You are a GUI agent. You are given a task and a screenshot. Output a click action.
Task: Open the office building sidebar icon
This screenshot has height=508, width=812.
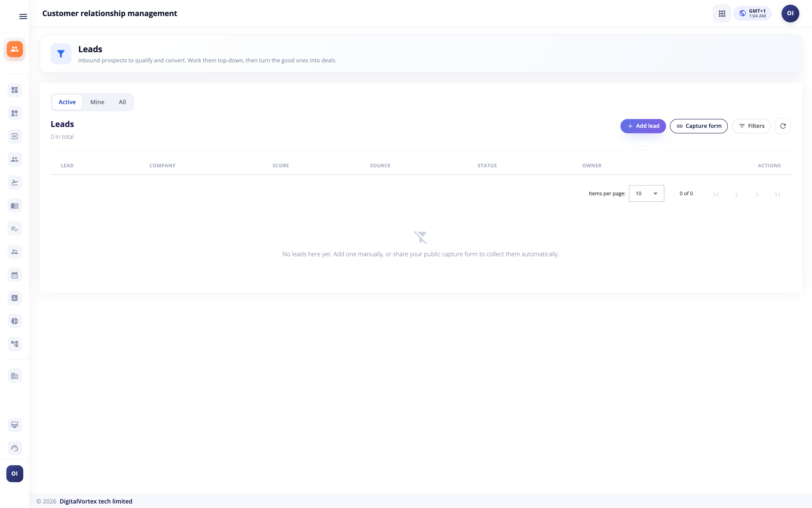click(x=14, y=376)
